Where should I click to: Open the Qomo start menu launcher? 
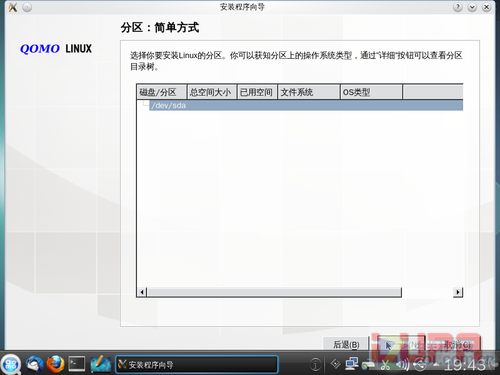pos(11,364)
